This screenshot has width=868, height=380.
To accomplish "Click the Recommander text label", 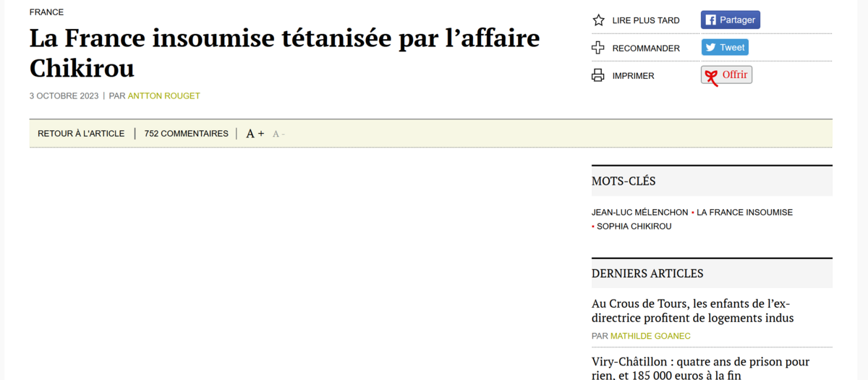I will 645,48.
